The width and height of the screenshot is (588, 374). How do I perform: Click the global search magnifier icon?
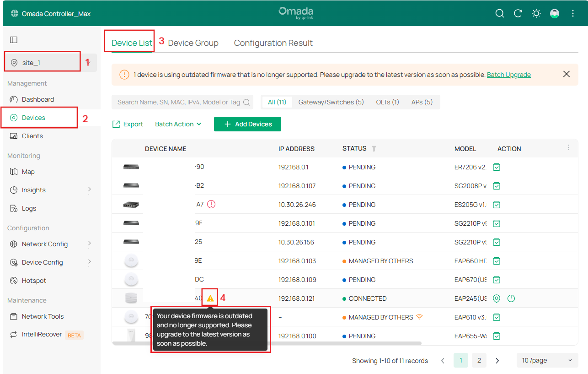click(500, 13)
